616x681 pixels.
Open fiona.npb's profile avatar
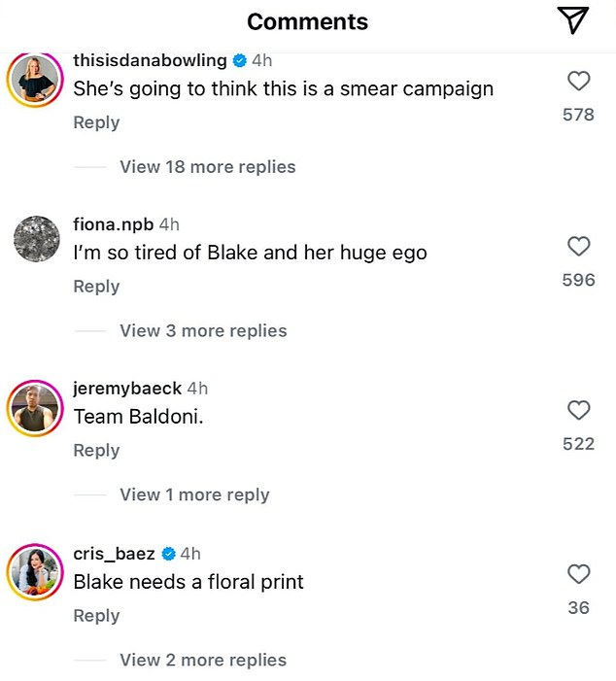pos(37,238)
